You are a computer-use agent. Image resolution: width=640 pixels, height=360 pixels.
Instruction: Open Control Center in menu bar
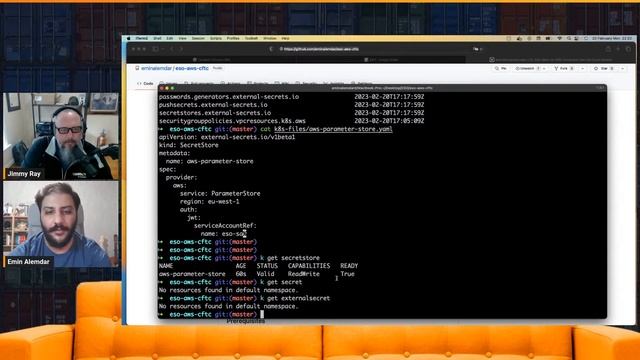point(577,38)
